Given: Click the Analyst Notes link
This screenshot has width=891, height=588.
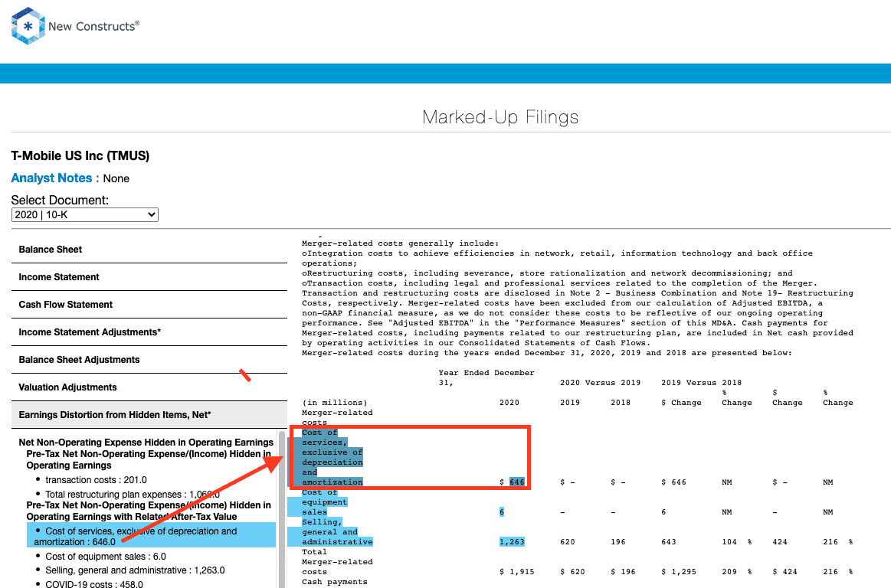Looking at the screenshot, I should pyautogui.click(x=55, y=178).
